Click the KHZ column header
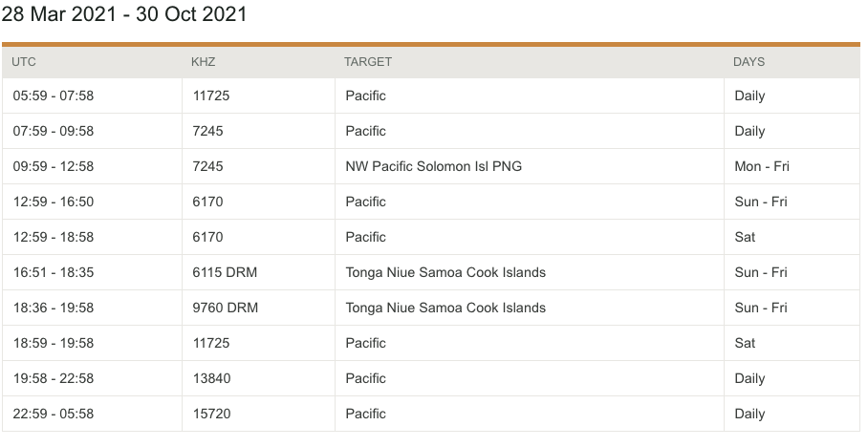The image size is (868, 447). (204, 61)
